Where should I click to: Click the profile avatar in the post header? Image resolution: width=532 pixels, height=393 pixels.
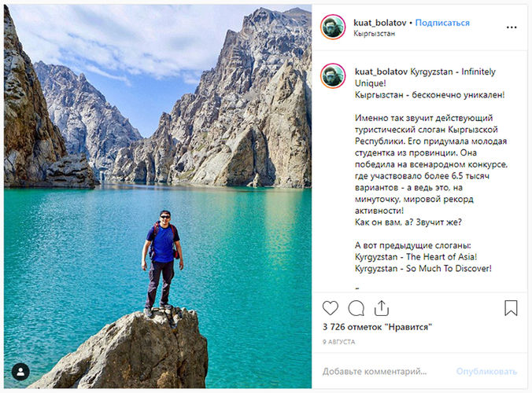[x=333, y=27]
